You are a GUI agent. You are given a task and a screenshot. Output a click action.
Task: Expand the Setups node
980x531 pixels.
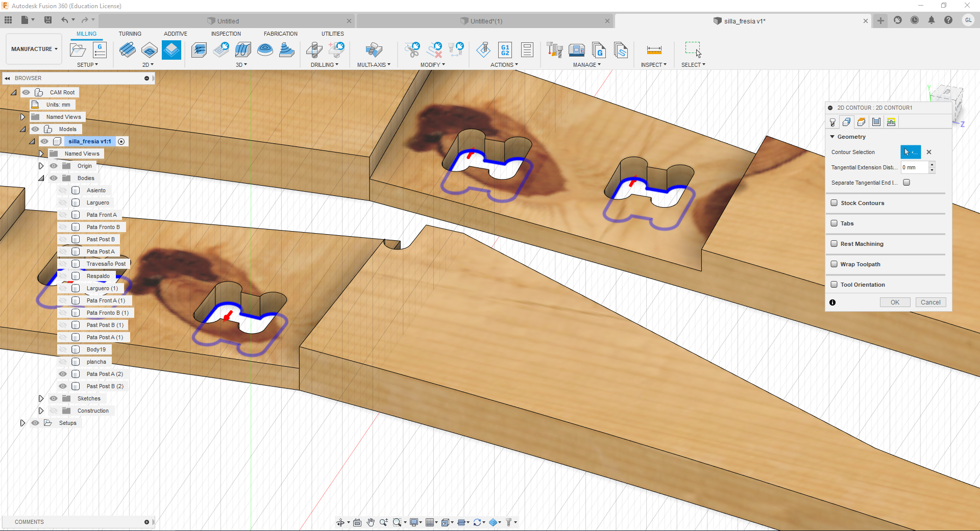coord(22,423)
